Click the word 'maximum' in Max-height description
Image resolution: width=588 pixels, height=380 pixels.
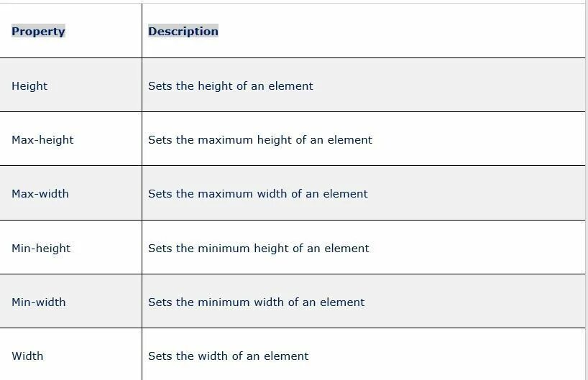tap(226, 140)
